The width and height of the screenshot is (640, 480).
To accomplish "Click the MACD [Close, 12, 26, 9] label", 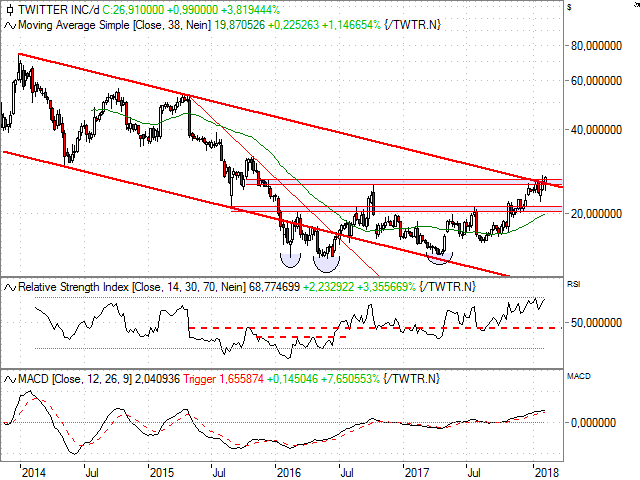I will 75,379.
